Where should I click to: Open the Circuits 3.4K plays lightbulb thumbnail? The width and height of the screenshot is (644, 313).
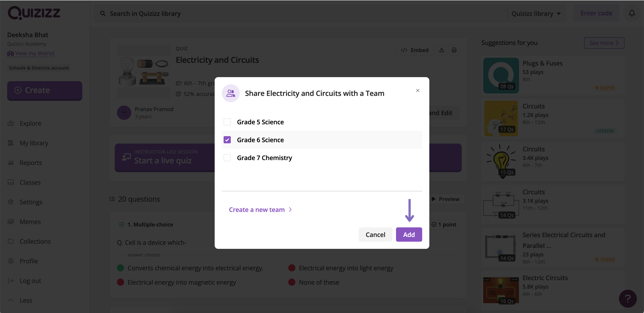[501, 161]
